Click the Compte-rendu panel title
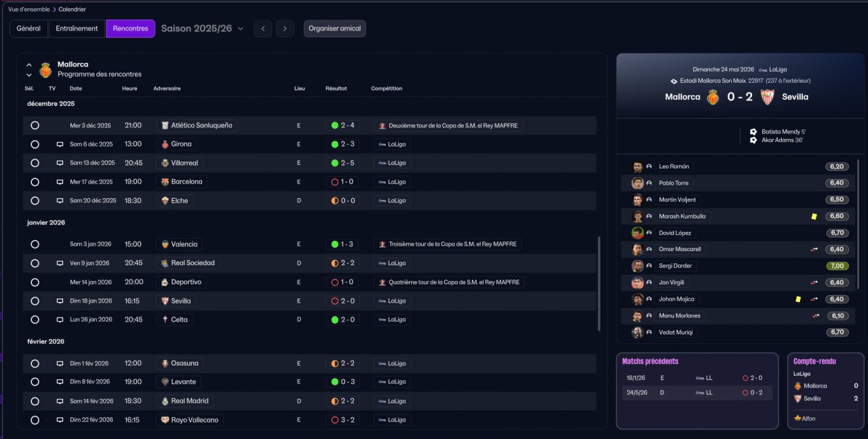Viewport: 868px width, 439px height. [x=814, y=362]
